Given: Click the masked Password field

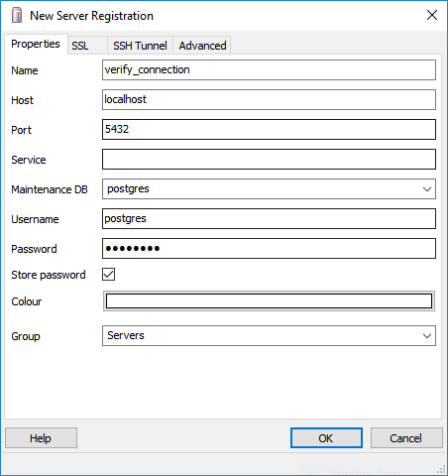Looking at the screenshot, I should click(269, 249).
